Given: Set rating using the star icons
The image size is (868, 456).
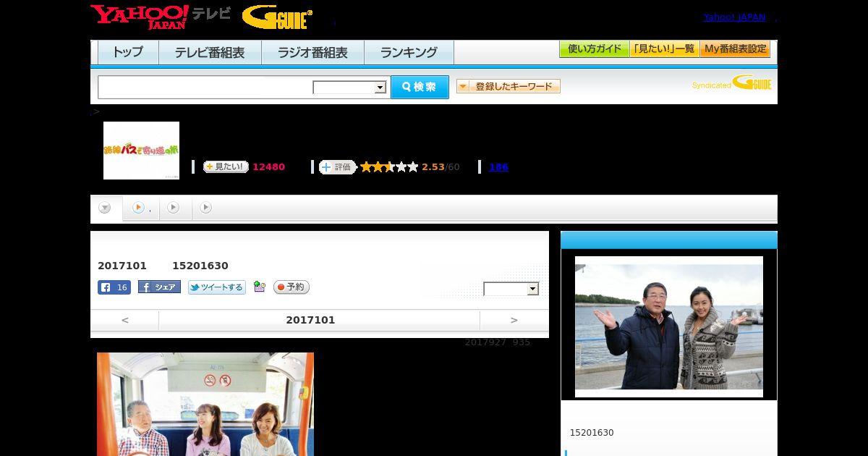Looking at the screenshot, I should pos(389,167).
